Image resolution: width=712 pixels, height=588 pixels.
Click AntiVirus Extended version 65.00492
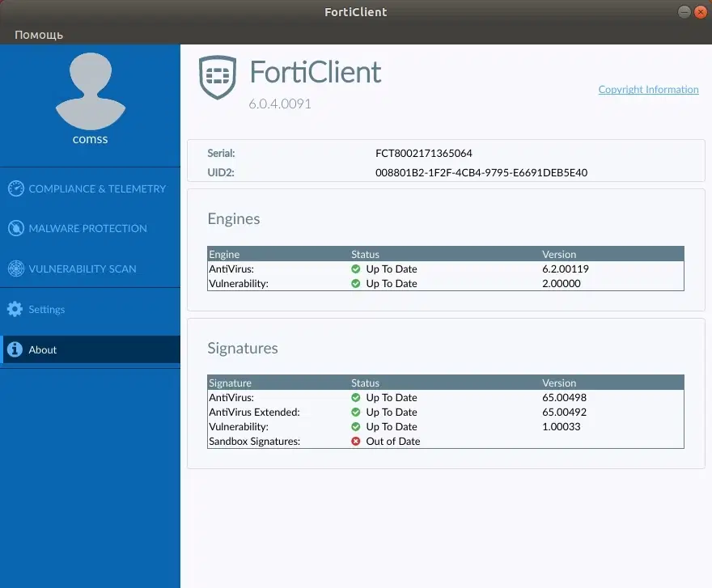pos(565,412)
